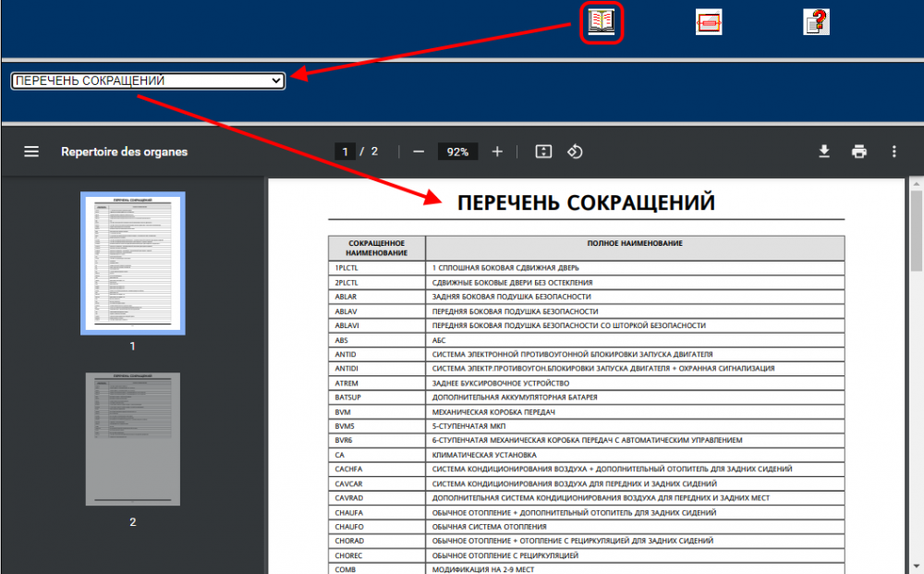This screenshot has height=574, width=924.
Task: Click the BVM5 abbreviation cell
Action: coord(377,426)
